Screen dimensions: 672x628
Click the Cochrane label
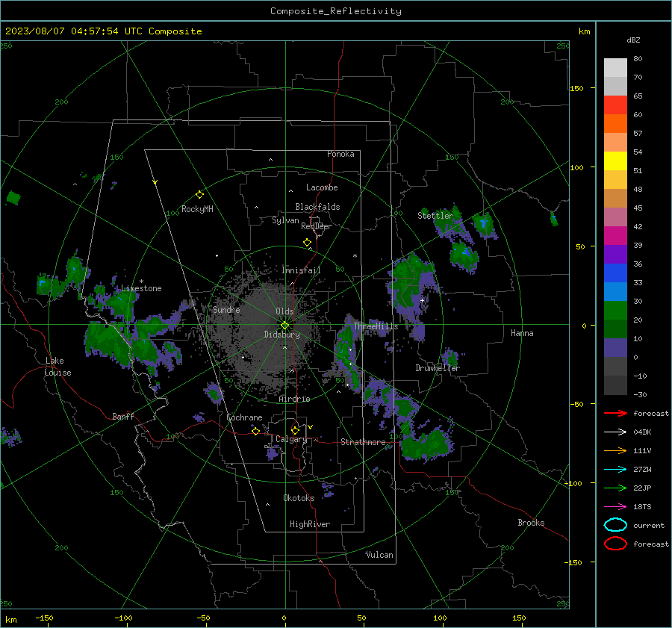(x=244, y=417)
